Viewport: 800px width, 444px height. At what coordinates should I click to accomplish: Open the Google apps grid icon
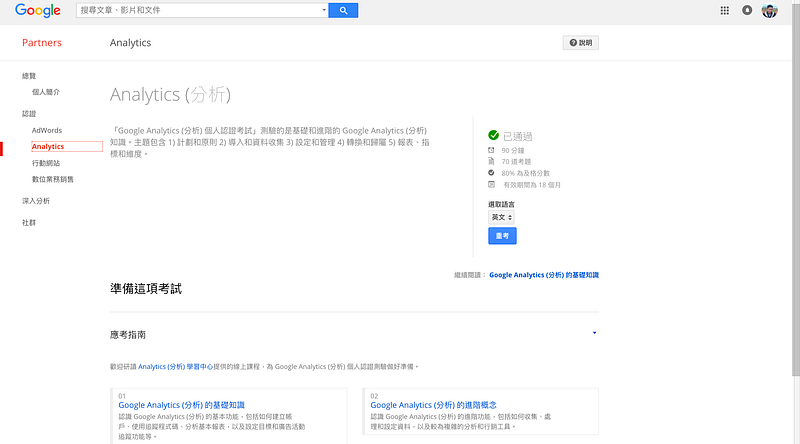tap(724, 10)
